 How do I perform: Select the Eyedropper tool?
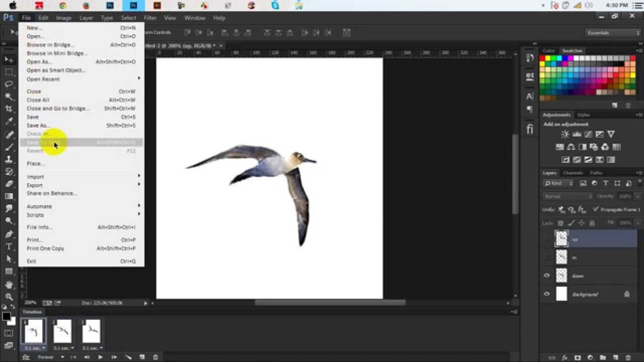coord(9,122)
